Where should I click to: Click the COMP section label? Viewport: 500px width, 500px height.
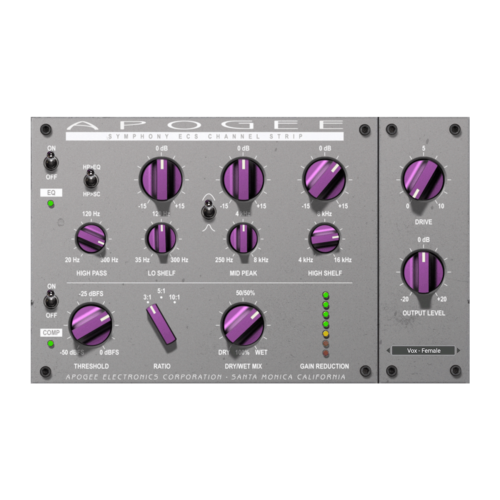(51, 333)
